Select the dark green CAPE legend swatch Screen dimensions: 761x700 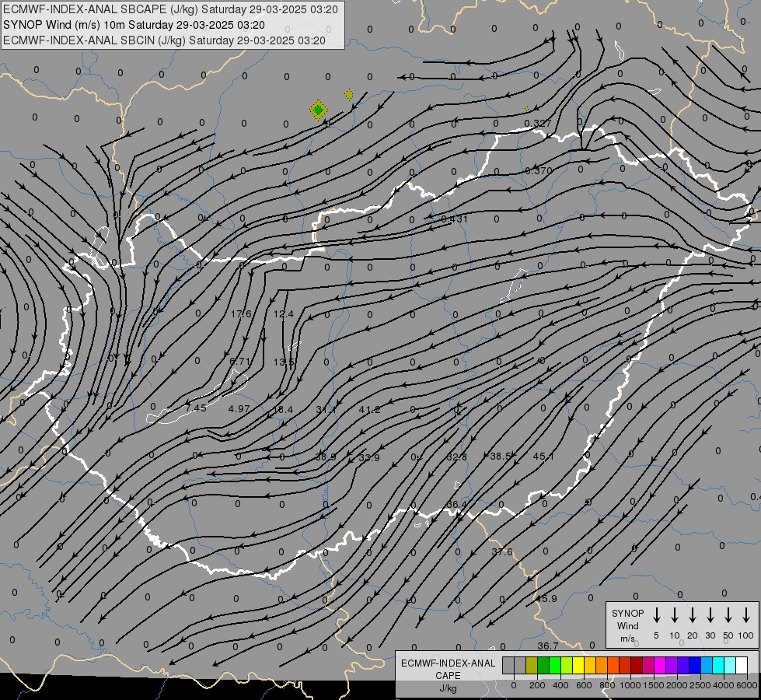543,665
